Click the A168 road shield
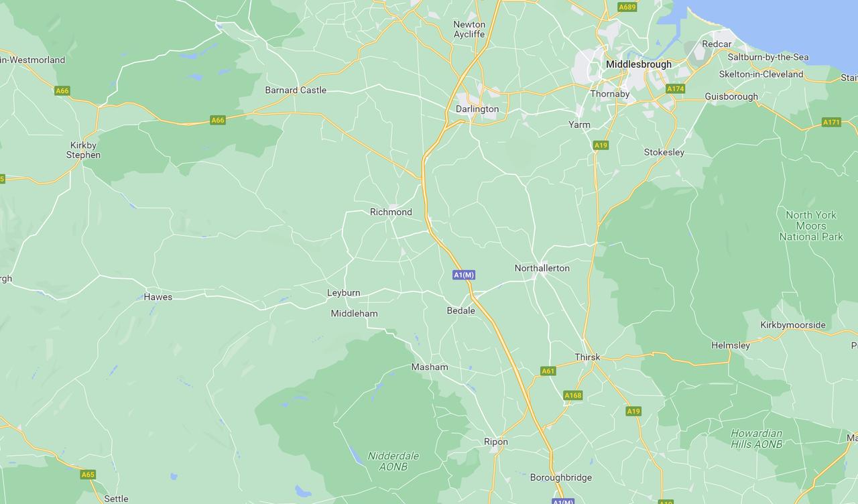858x504 pixels. tap(572, 395)
